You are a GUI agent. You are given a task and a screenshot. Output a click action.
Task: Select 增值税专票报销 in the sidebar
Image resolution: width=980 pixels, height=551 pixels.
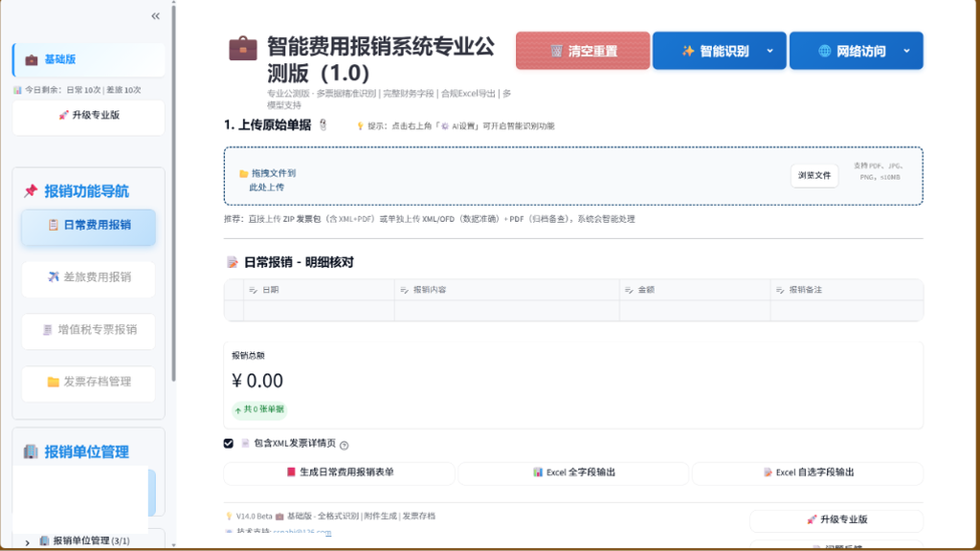(x=88, y=331)
